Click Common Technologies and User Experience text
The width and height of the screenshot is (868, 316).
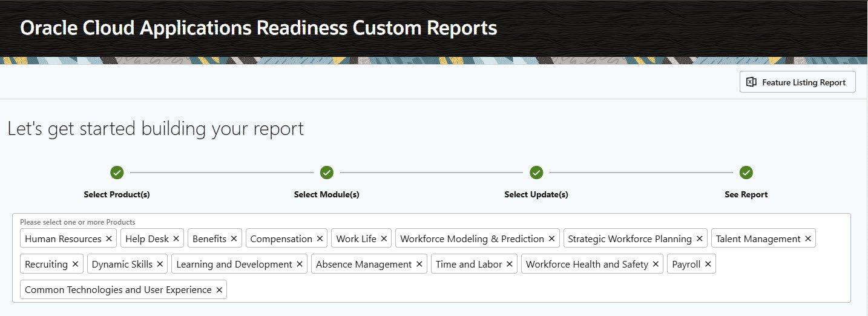click(x=118, y=290)
